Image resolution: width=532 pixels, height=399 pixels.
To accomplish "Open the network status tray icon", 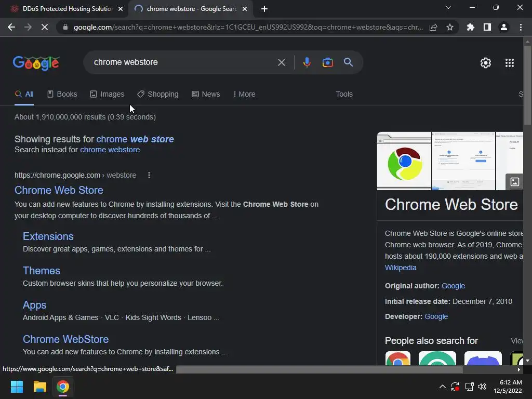I will (x=469, y=387).
